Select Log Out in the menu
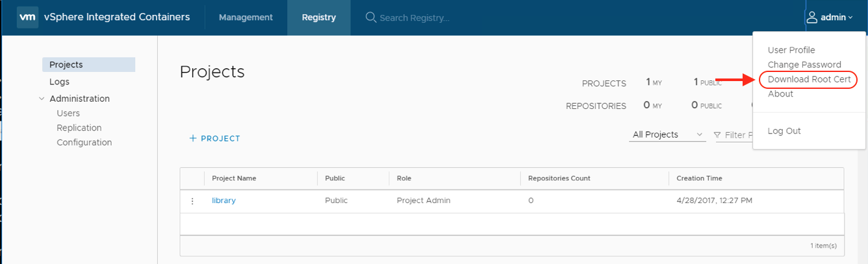This screenshot has width=868, height=264. pos(784,131)
